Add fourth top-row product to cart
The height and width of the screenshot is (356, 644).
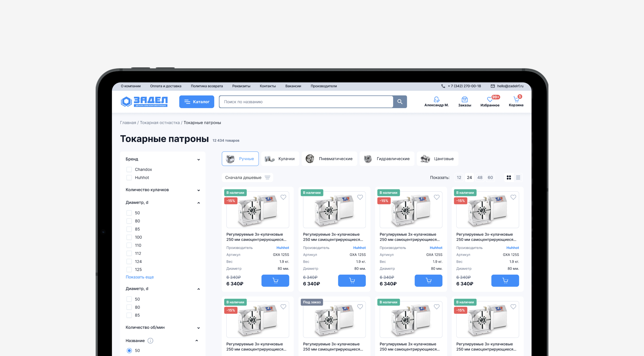point(505,280)
